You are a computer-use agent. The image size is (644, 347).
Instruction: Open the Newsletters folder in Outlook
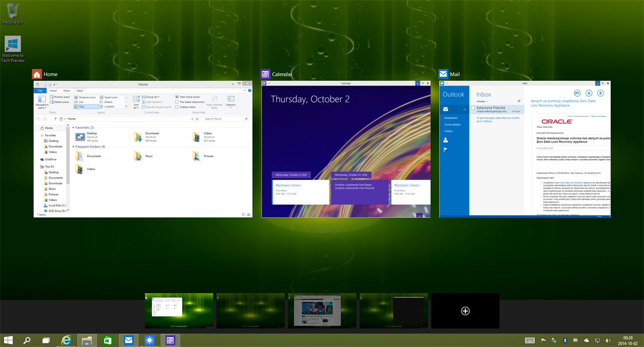450,117
